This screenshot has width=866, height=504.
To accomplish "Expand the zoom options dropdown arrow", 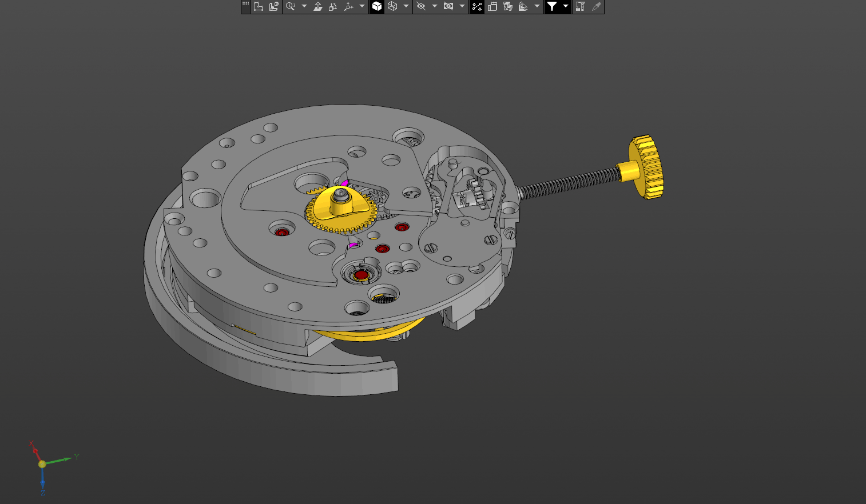I will click(304, 6).
